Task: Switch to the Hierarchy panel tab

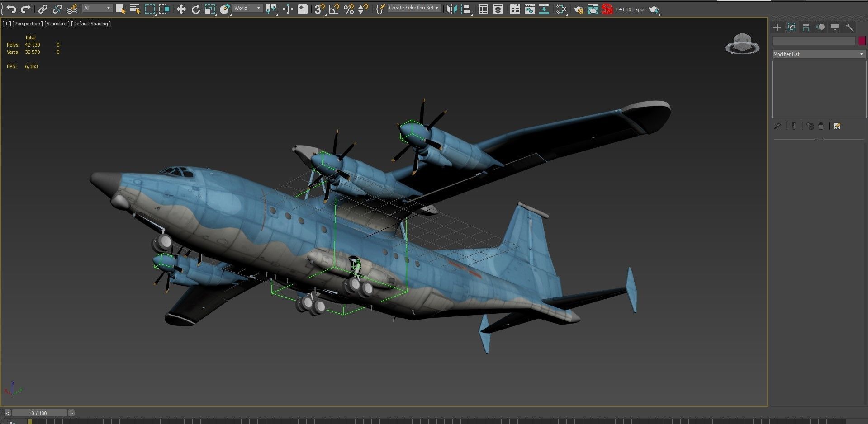Action: [x=806, y=27]
